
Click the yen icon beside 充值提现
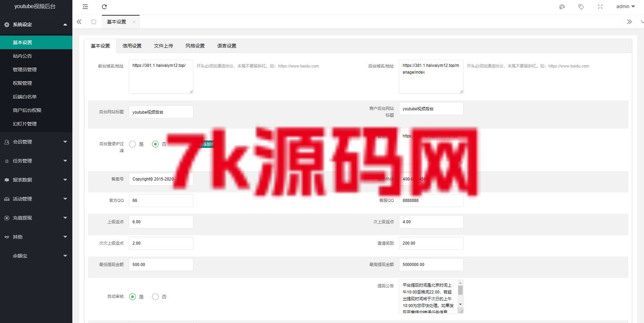(x=7, y=218)
